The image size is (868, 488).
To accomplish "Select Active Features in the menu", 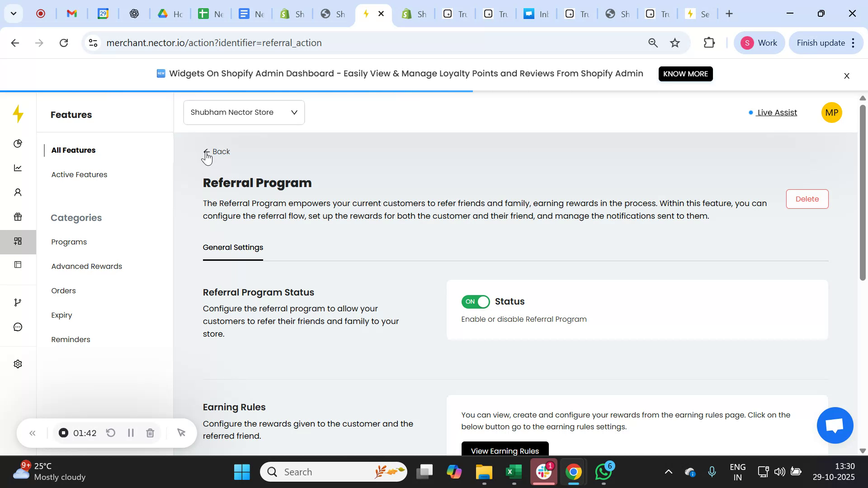I will point(79,174).
